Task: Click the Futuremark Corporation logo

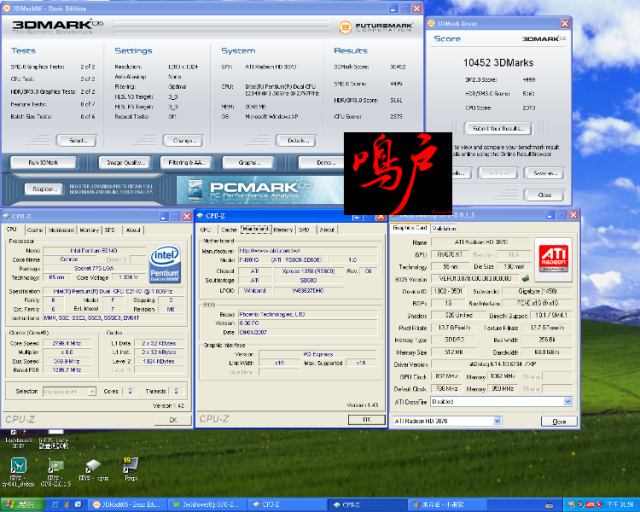Action: [376, 27]
